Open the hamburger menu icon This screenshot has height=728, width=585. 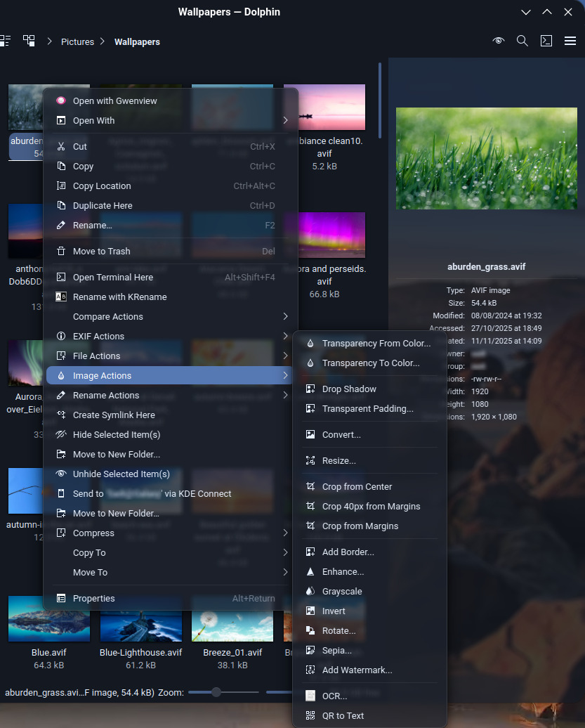[570, 41]
